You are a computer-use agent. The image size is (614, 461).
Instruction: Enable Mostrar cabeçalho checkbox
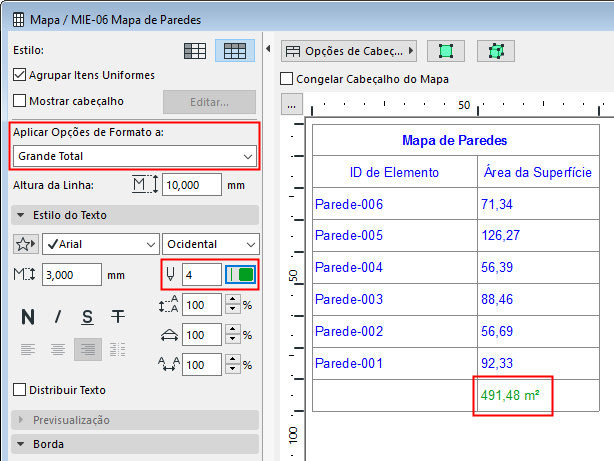coord(20,101)
